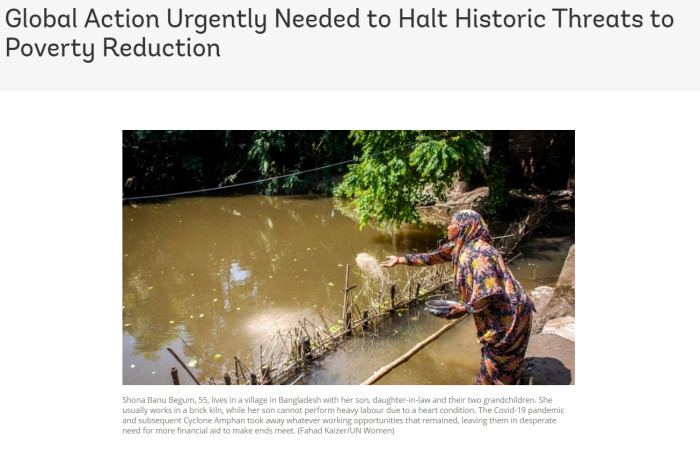Click the image caption about Shona Banu Begum

click(343, 415)
